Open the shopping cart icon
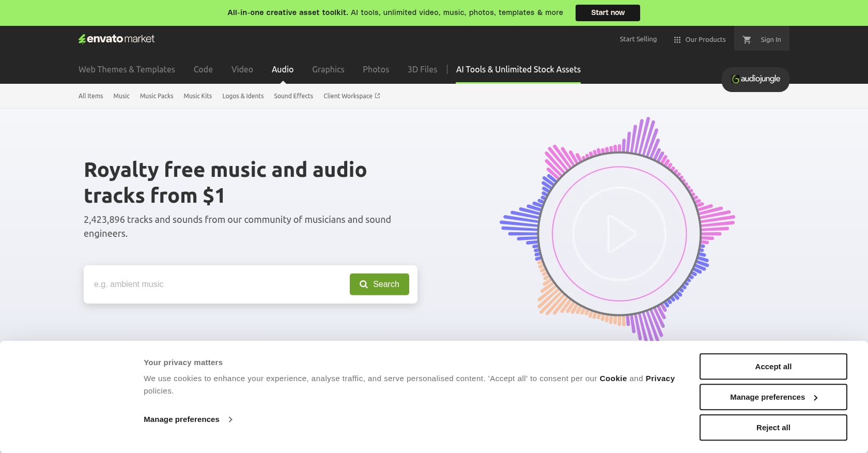The width and height of the screenshot is (868, 453). click(x=747, y=39)
